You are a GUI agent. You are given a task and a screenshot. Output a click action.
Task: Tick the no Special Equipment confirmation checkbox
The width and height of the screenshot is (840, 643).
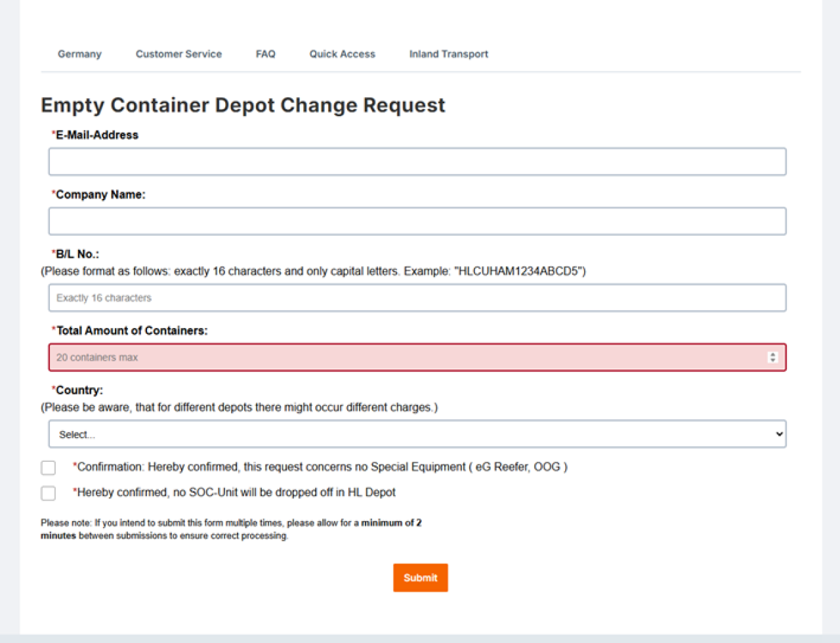[x=49, y=467]
